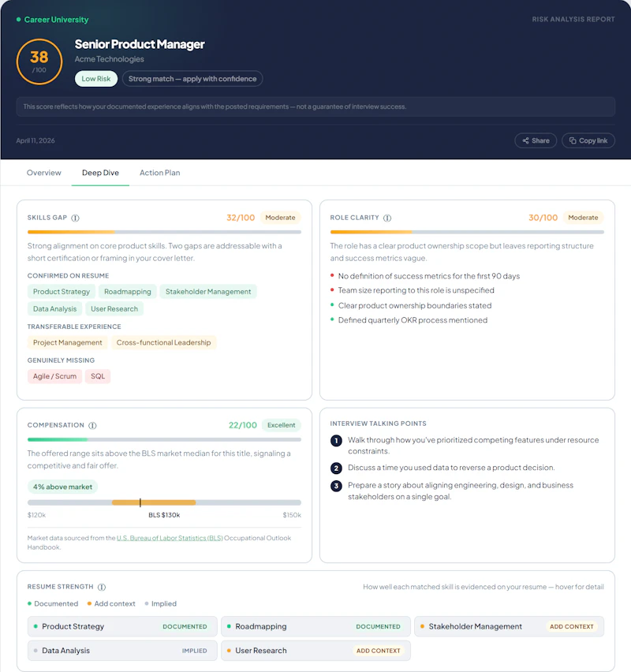Click the April 11, 2026 date
The width and height of the screenshot is (631, 672).
tap(35, 140)
